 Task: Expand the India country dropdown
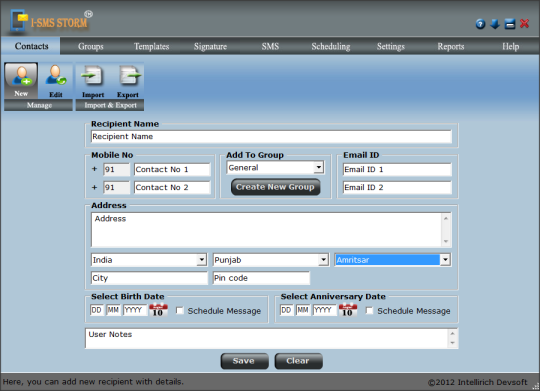click(201, 260)
